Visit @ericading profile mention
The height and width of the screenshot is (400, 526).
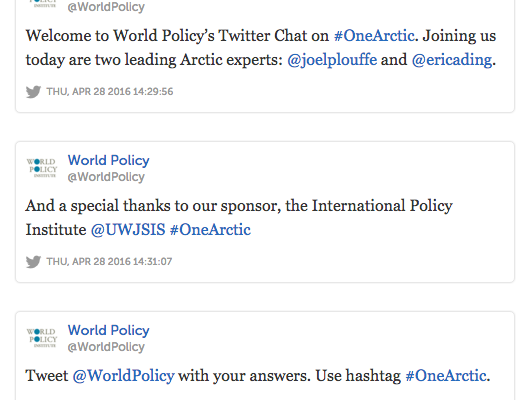pos(452,60)
